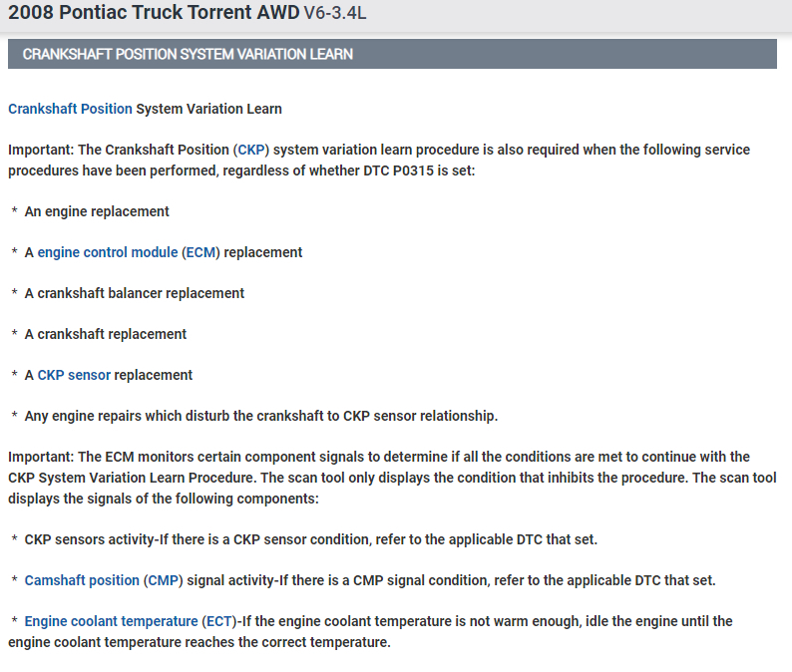The height and width of the screenshot is (672, 792).
Task: Click the 'A crankshaft balancer replacement' bullet
Action: click(134, 293)
